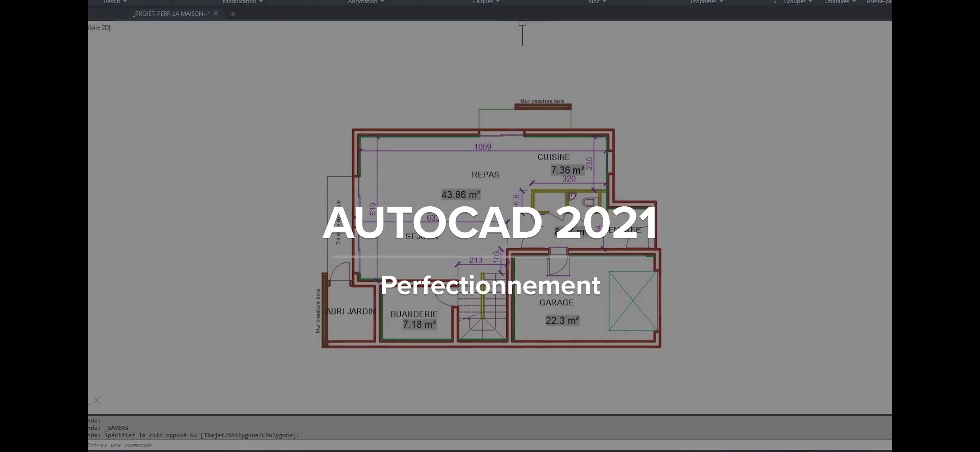
Task: Expand the Calques ribbon panel
Action: pyautogui.click(x=486, y=2)
